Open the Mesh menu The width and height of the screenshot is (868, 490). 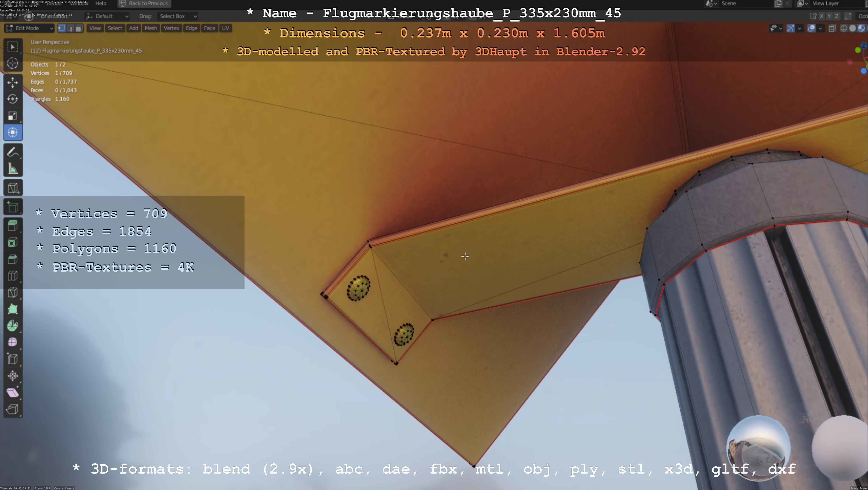coord(151,28)
